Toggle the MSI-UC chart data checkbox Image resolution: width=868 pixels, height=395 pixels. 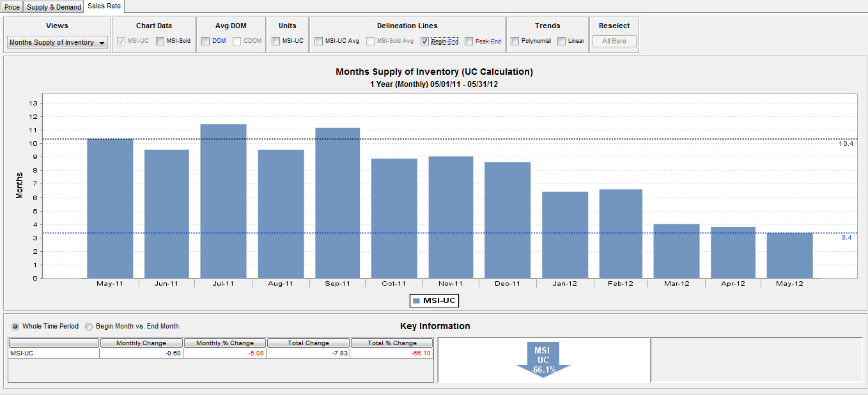(x=121, y=41)
